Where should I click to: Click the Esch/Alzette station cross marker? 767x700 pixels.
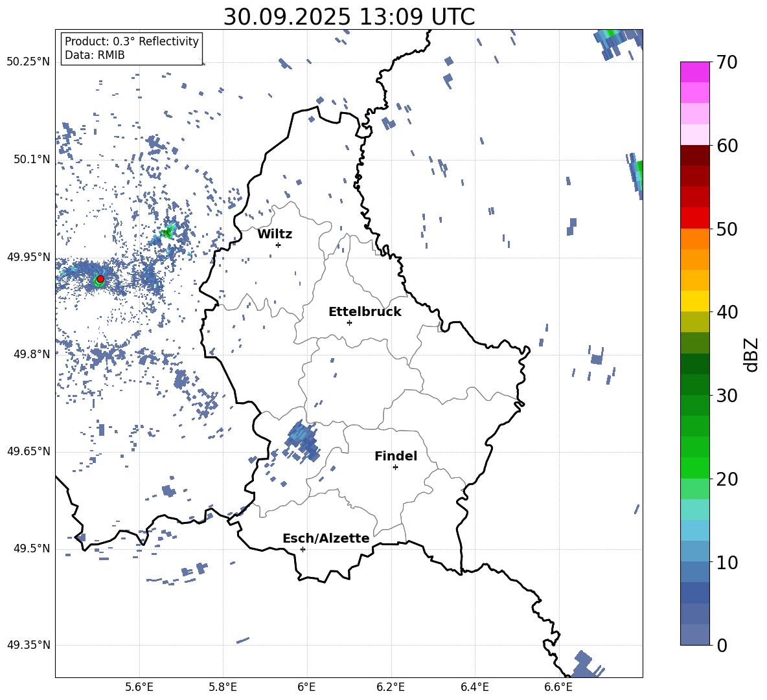tap(303, 549)
